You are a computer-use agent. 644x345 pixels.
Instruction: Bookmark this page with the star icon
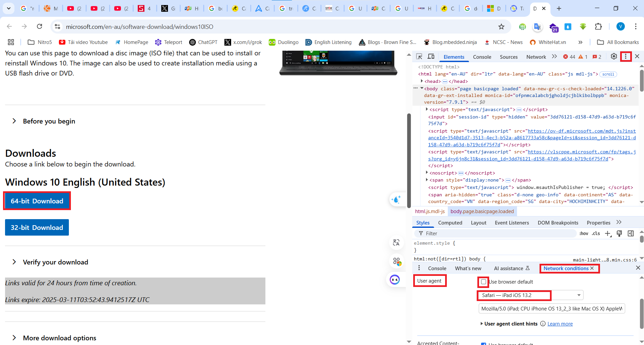coord(501,27)
